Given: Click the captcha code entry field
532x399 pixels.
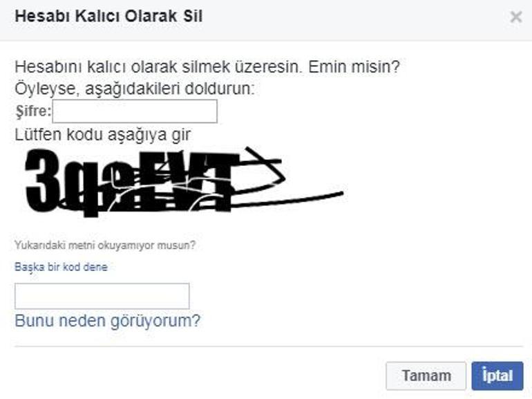Looking at the screenshot, I should coord(102,296).
